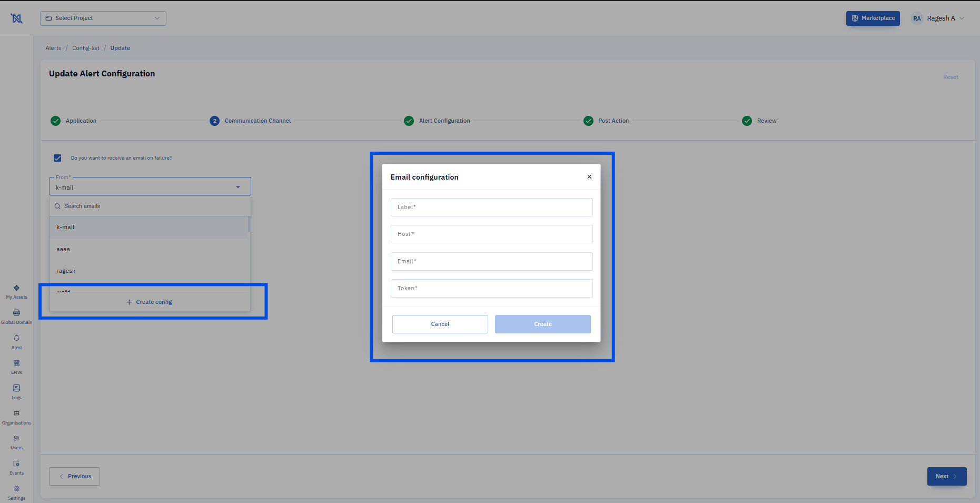Viewport: 980px width, 503px height.
Task: Select ragesh from the email list
Action: point(149,271)
